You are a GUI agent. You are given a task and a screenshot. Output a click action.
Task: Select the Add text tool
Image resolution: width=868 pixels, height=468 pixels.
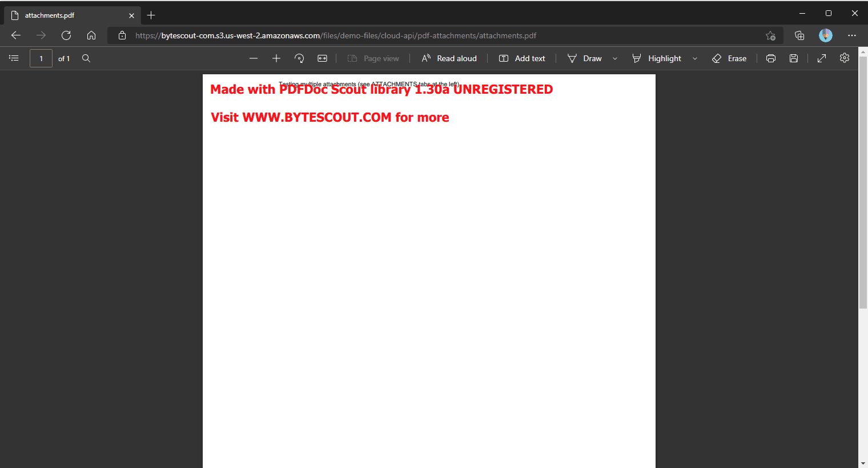pyautogui.click(x=522, y=58)
